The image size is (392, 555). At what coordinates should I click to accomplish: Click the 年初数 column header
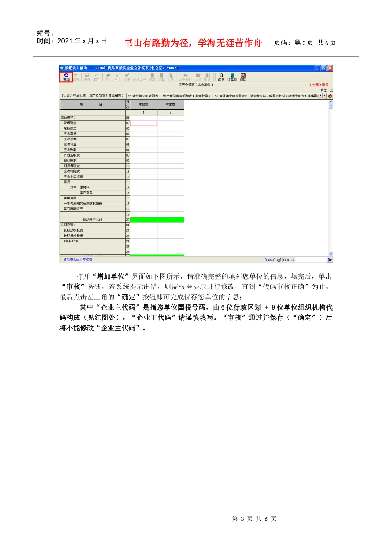144,104
